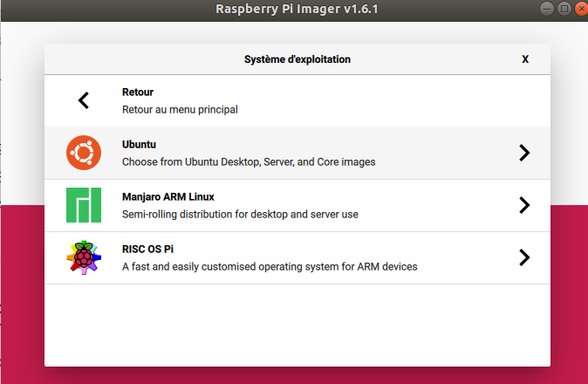The width and height of the screenshot is (588, 384).
Task: Expand the Manjaro ARM Linux chevron
Action: 524,205
